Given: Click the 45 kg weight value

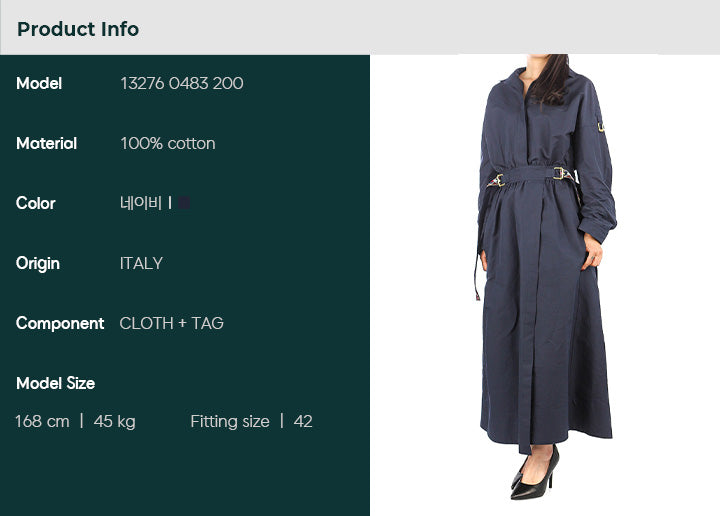Looking at the screenshot, I should point(114,421).
